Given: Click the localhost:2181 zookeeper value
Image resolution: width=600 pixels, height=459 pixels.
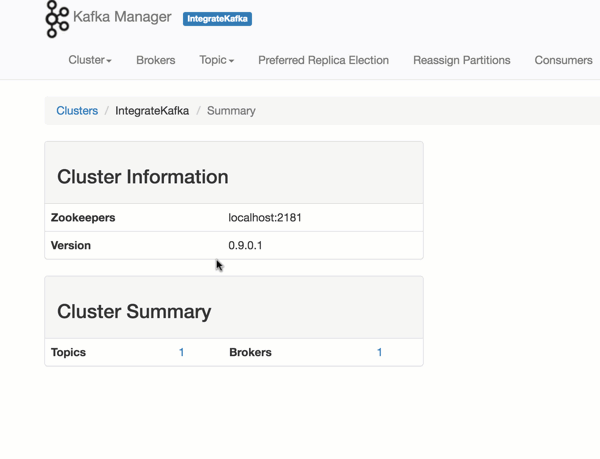Looking at the screenshot, I should 265,218.
